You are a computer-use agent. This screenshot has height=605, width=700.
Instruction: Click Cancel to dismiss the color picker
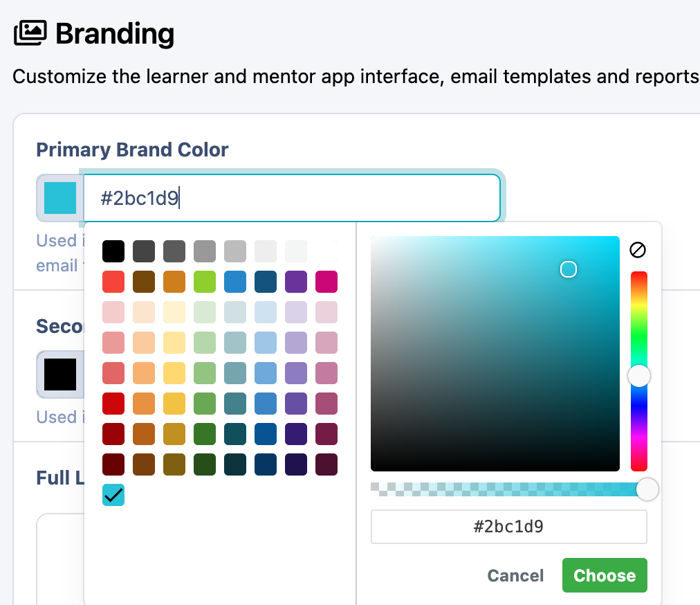(x=515, y=575)
